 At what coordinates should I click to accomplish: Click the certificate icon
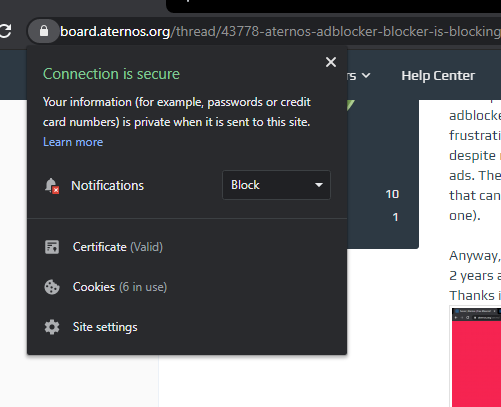point(52,247)
